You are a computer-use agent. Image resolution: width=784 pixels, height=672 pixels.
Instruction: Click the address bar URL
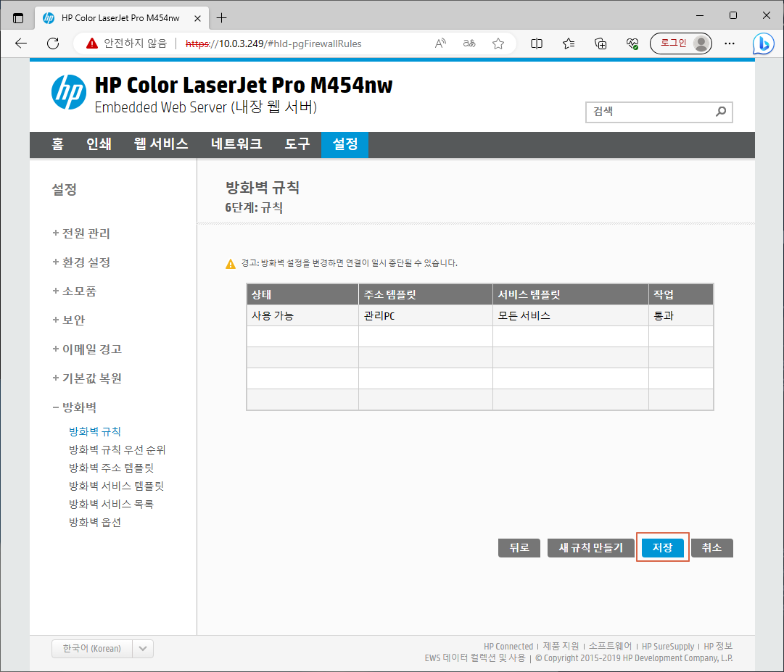pyautogui.click(x=273, y=43)
